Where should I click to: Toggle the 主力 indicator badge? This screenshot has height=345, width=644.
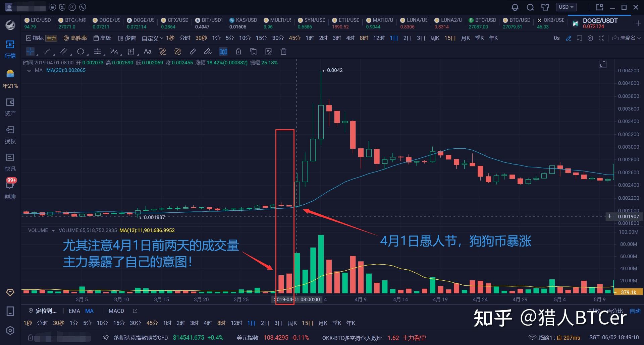[51, 38]
